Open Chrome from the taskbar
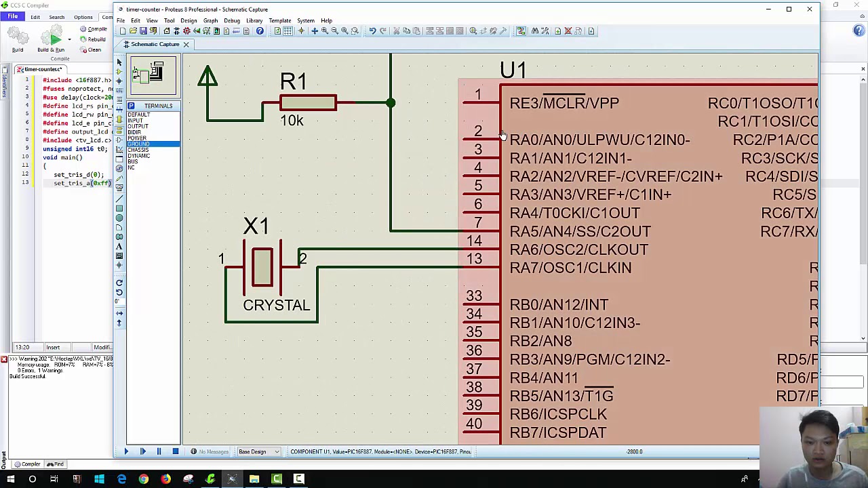 (144, 480)
